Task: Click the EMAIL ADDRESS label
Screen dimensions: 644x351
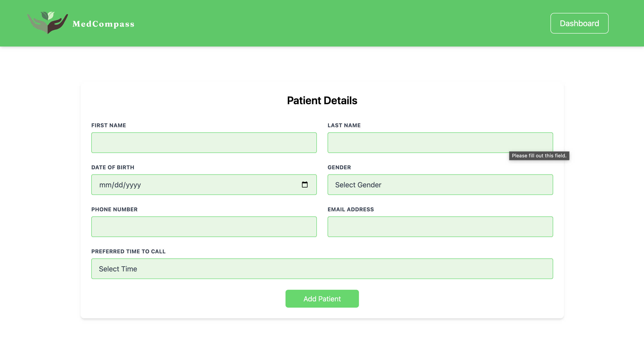Action: pos(350,209)
